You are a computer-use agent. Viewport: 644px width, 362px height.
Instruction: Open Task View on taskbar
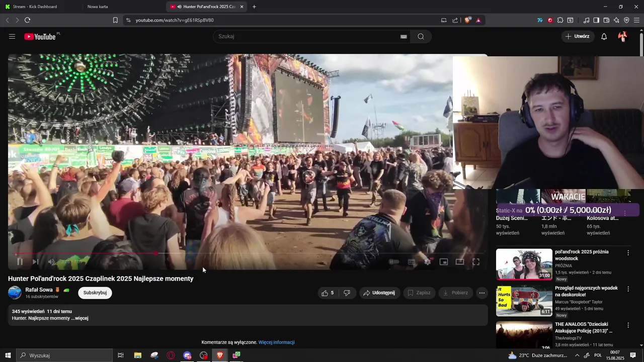pyautogui.click(x=121, y=355)
